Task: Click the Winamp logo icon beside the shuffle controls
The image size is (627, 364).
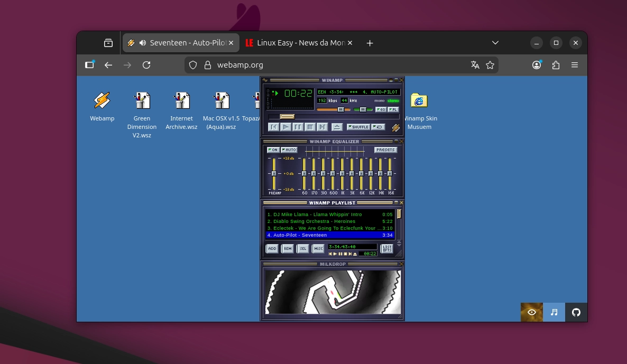Action: (x=395, y=127)
